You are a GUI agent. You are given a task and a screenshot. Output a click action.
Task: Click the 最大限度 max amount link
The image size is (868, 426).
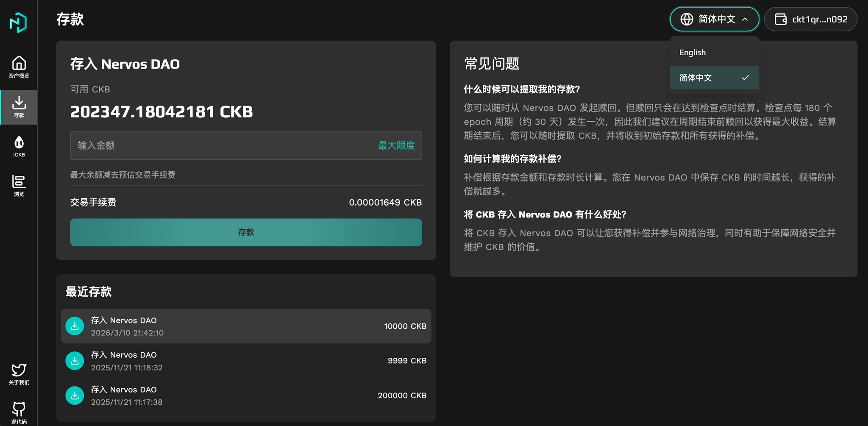point(396,145)
